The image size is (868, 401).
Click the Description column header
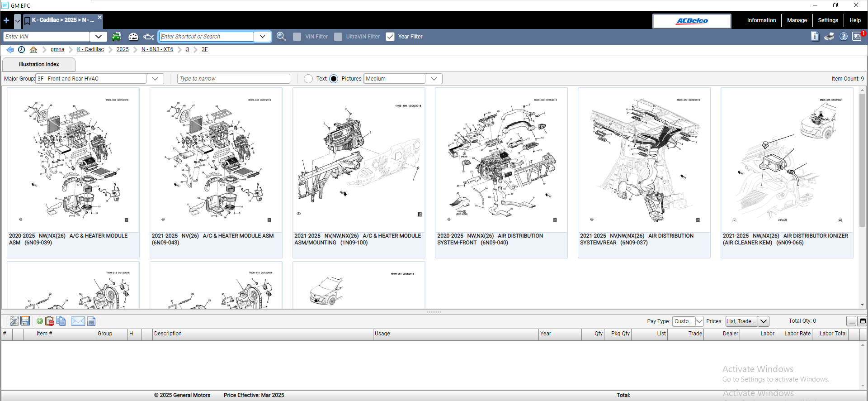point(262,334)
